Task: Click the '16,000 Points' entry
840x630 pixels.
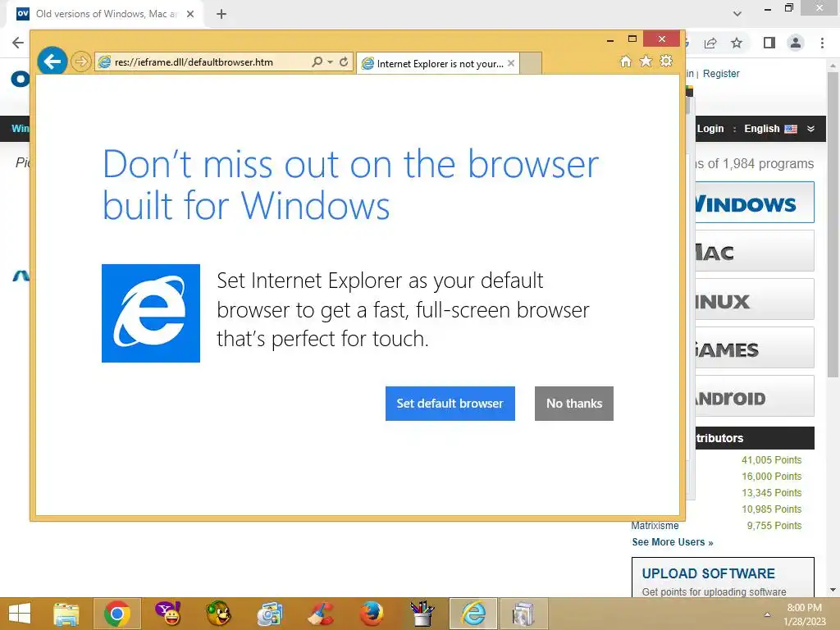Action: click(x=771, y=477)
